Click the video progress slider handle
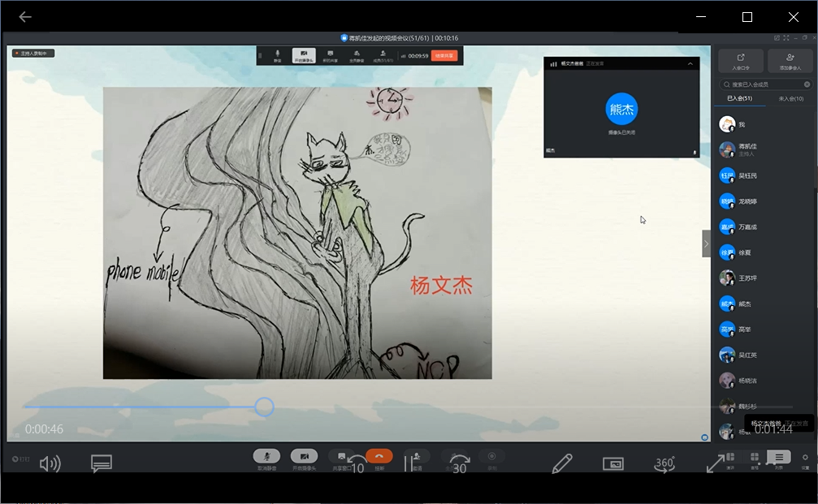Viewport: 818px width, 504px height. click(264, 407)
